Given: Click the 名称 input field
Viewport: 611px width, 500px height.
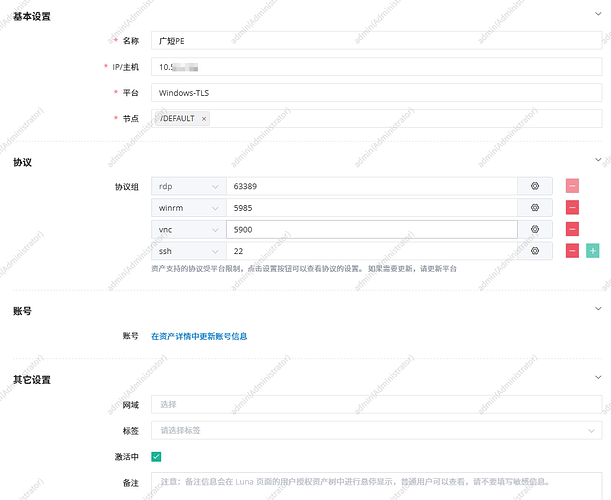Looking at the screenshot, I should point(376,41).
